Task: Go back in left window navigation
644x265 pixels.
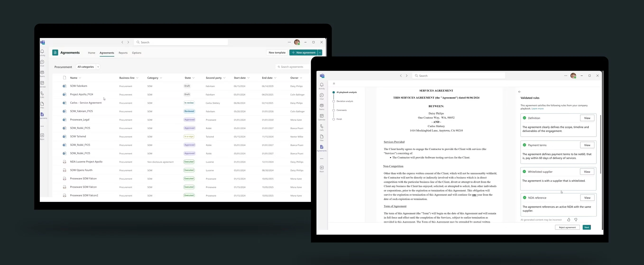Action: click(122, 42)
